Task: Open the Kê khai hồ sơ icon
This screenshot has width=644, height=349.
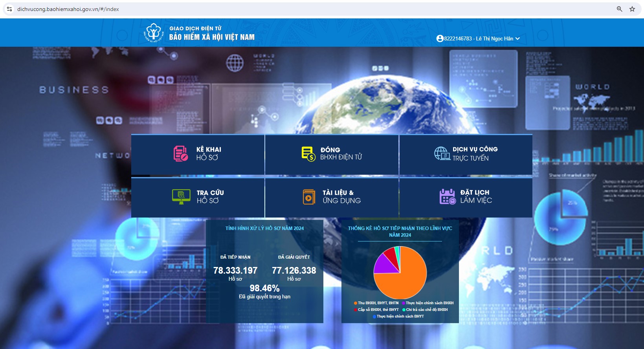Action: point(181,153)
